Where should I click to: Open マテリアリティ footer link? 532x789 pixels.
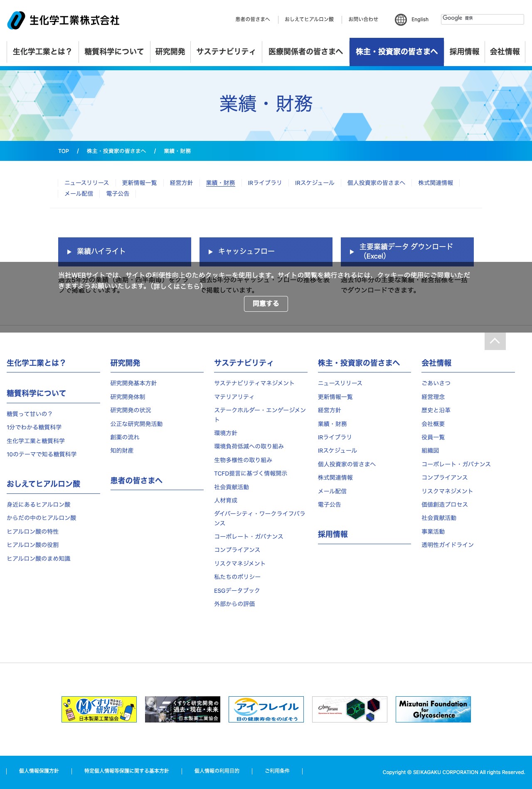click(234, 397)
